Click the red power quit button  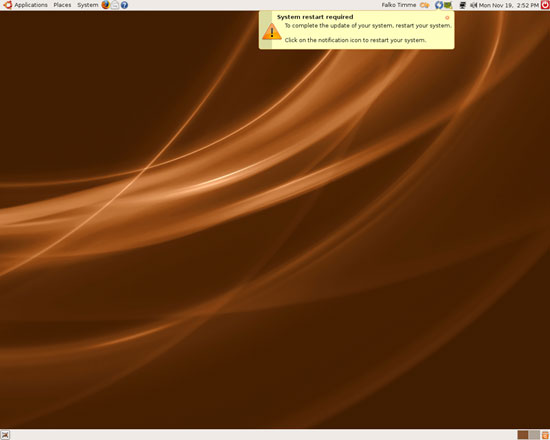[545, 5]
